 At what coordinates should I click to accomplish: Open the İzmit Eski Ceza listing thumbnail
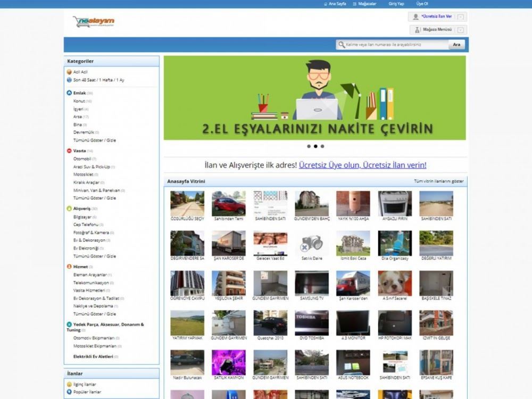(353, 243)
